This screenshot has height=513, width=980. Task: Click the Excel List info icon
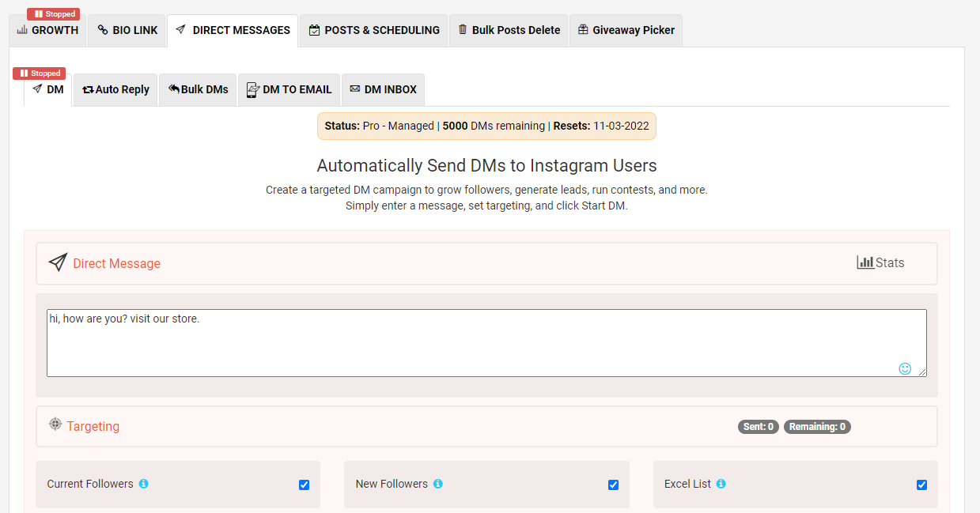[x=721, y=484]
